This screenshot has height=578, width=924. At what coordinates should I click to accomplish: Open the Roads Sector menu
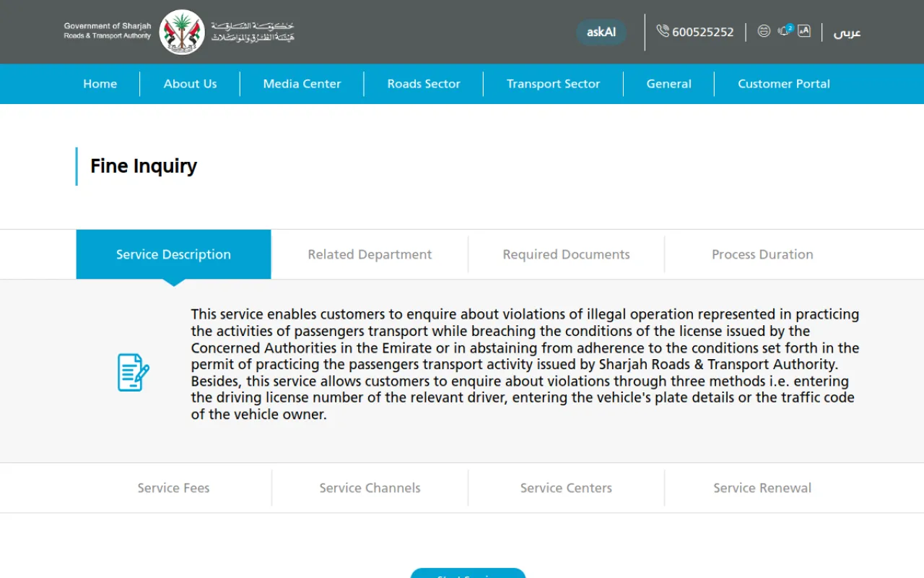point(424,84)
